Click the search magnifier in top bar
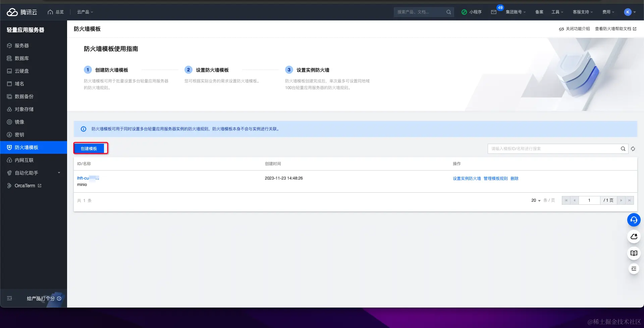The height and width of the screenshot is (328, 644). [x=448, y=12]
